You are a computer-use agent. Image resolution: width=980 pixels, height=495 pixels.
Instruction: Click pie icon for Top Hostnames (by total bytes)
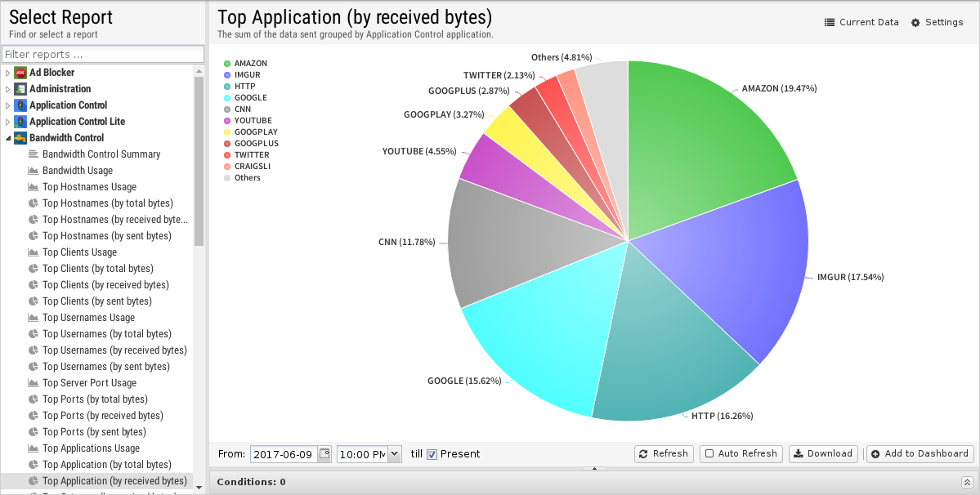34,203
